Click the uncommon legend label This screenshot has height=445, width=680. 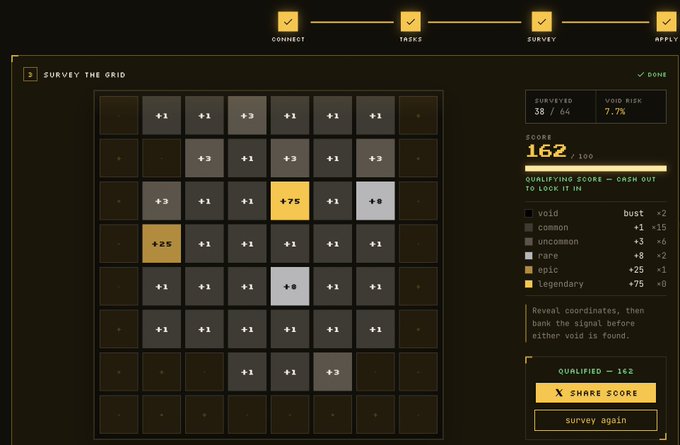point(558,242)
